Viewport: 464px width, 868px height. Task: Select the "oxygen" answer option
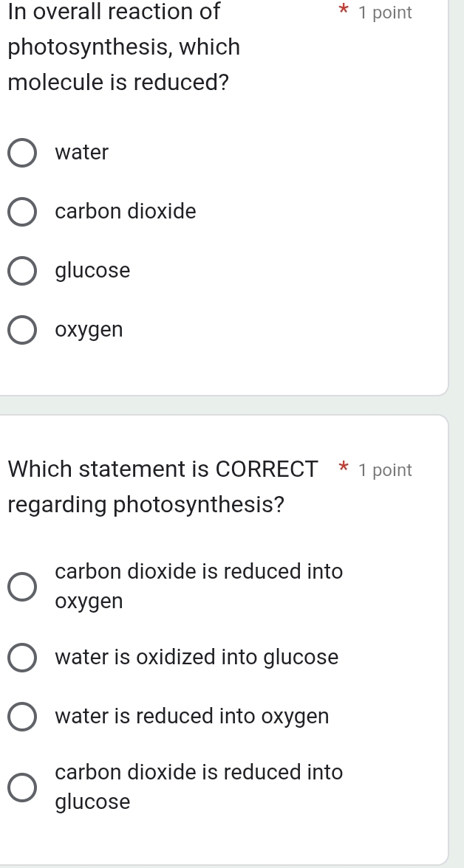tap(22, 330)
